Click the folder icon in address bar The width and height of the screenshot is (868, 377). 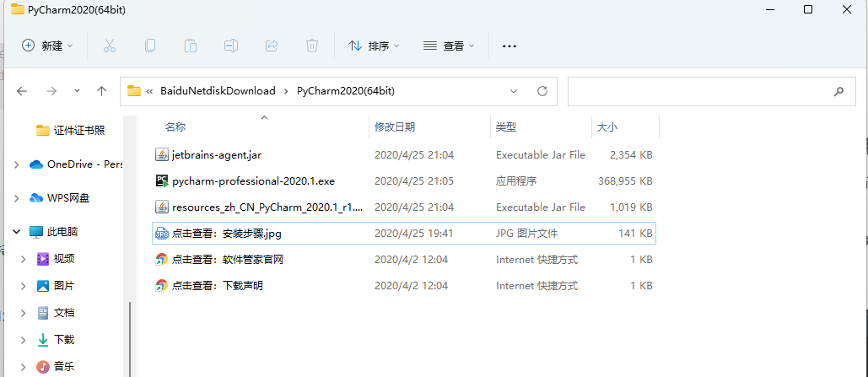pos(134,91)
